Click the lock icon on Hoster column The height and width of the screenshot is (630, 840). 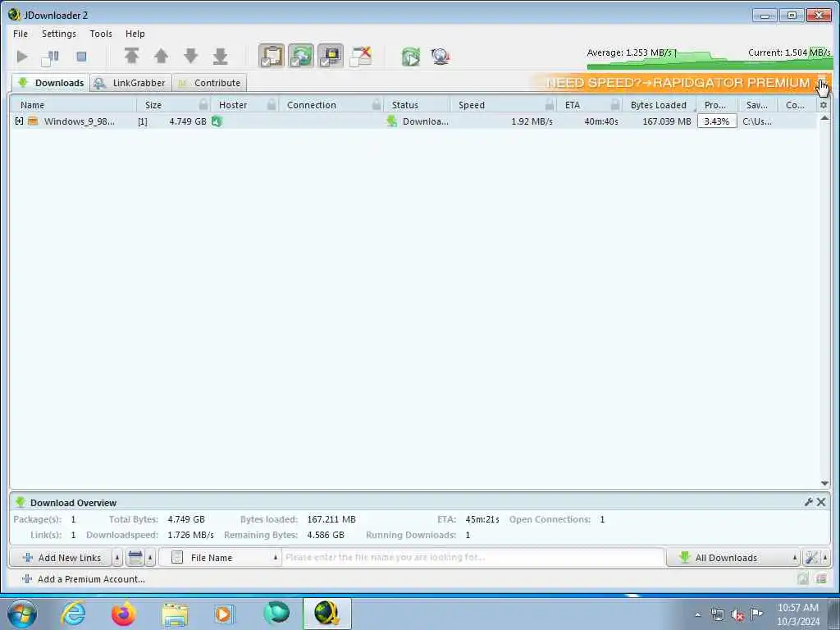point(272,104)
